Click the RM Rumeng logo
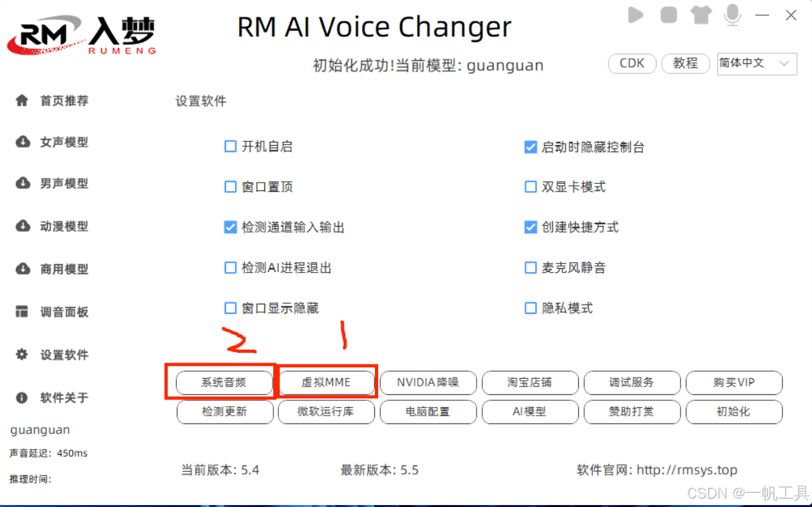This screenshot has height=507, width=812. [81, 36]
